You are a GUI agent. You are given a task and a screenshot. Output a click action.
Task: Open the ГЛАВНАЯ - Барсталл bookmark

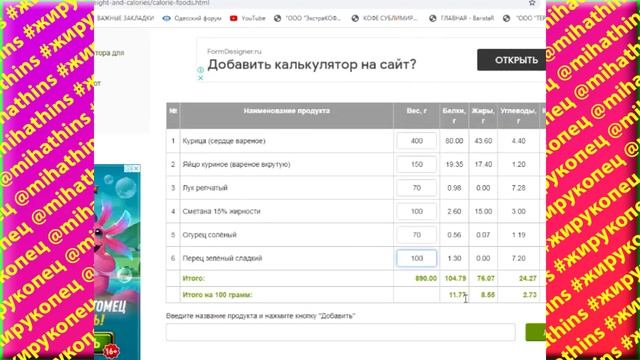pyautogui.click(x=462, y=18)
